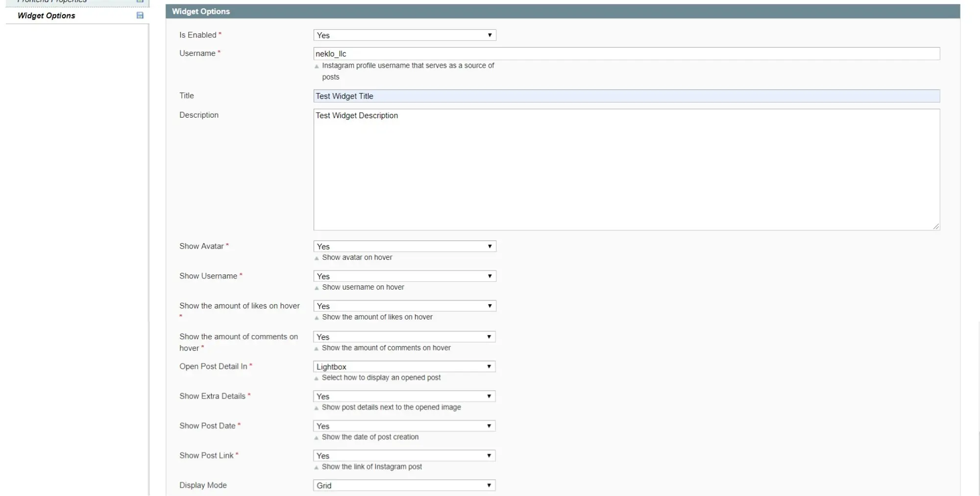Click the 'Open Post Detail In' label
This screenshot has height=496, width=980.
[x=213, y=367]
